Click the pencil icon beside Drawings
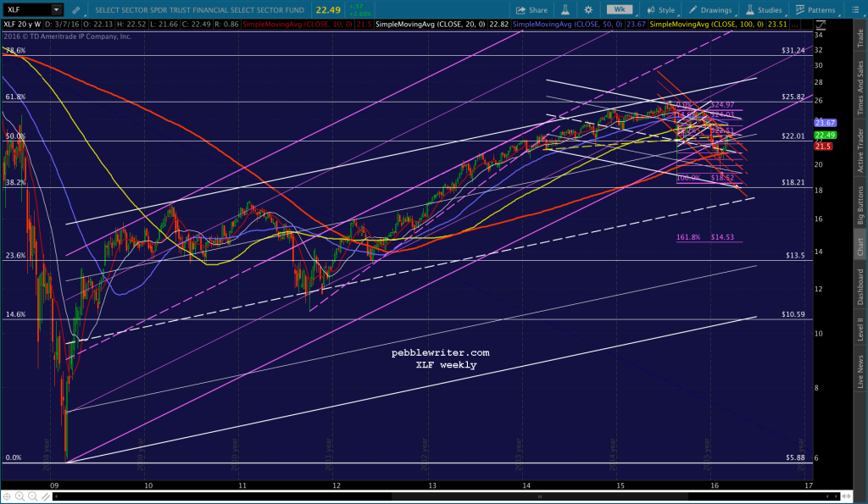The image size is (868, 504). [693, 10]
